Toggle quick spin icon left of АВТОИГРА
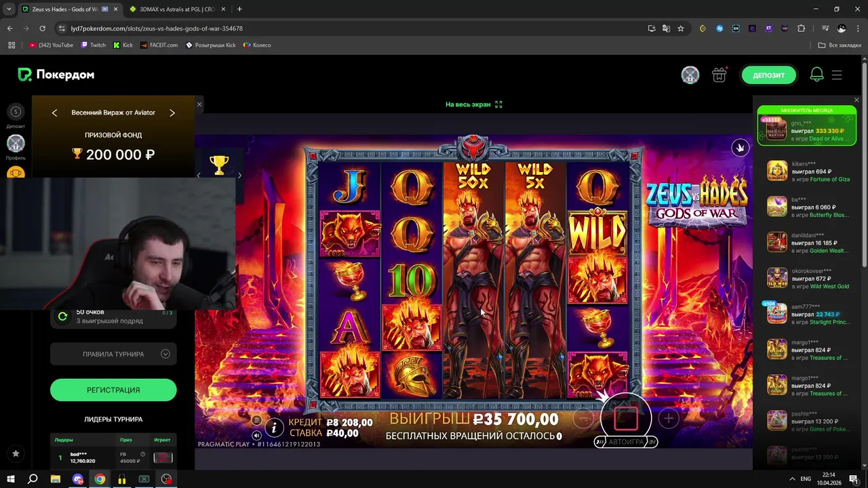 pos(599,442)
